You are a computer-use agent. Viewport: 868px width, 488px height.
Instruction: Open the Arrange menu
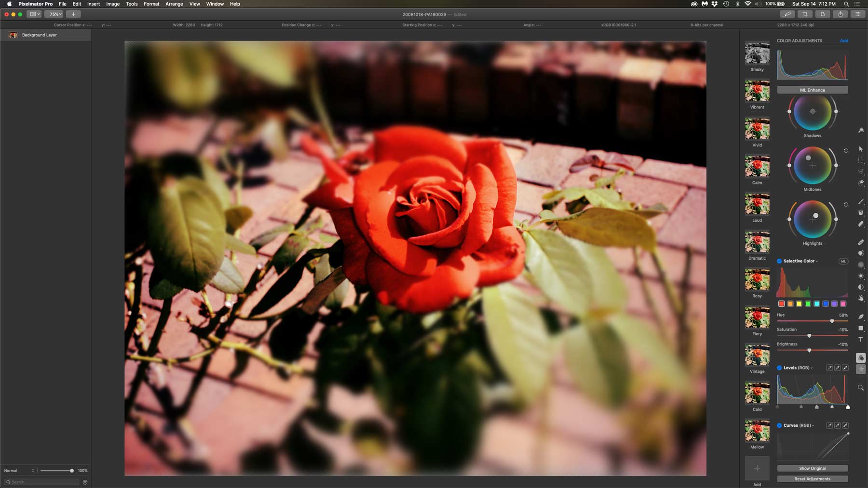[x=174, y=4]
